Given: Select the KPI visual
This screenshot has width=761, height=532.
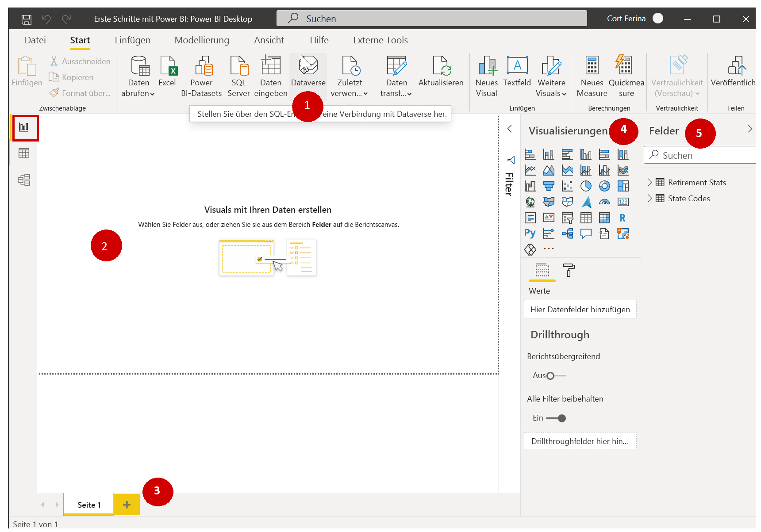Looking at the screenshot, I should pyautogui.click(x=549, y=218).
